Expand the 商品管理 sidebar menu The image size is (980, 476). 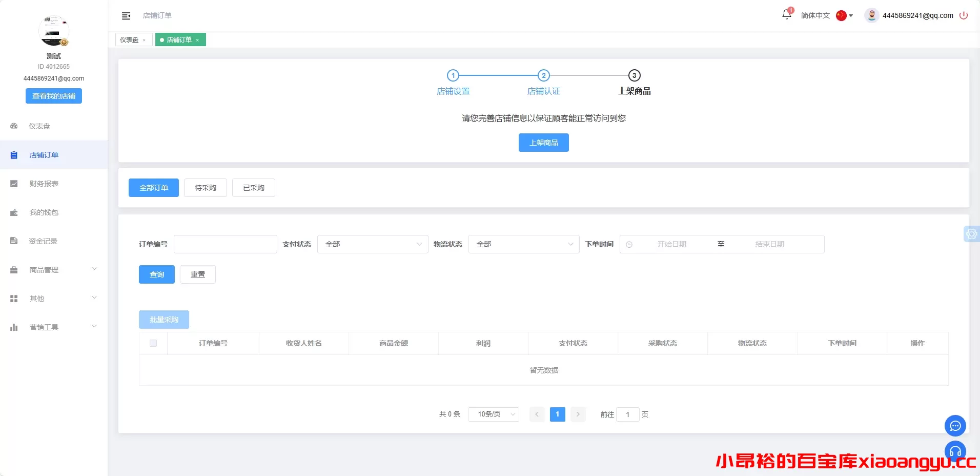click(x=44, y=270)
